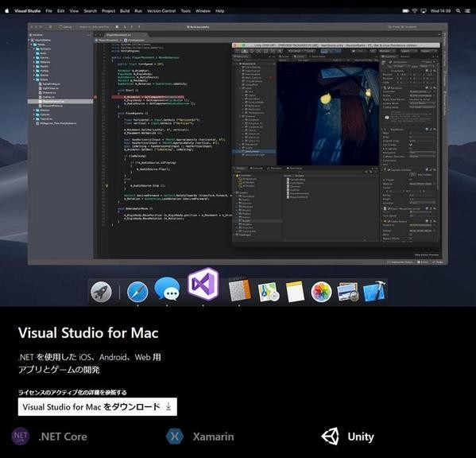The image size is (476, 458).
Task: Open the Notification Center icon
Action: (x=467, y=11)
